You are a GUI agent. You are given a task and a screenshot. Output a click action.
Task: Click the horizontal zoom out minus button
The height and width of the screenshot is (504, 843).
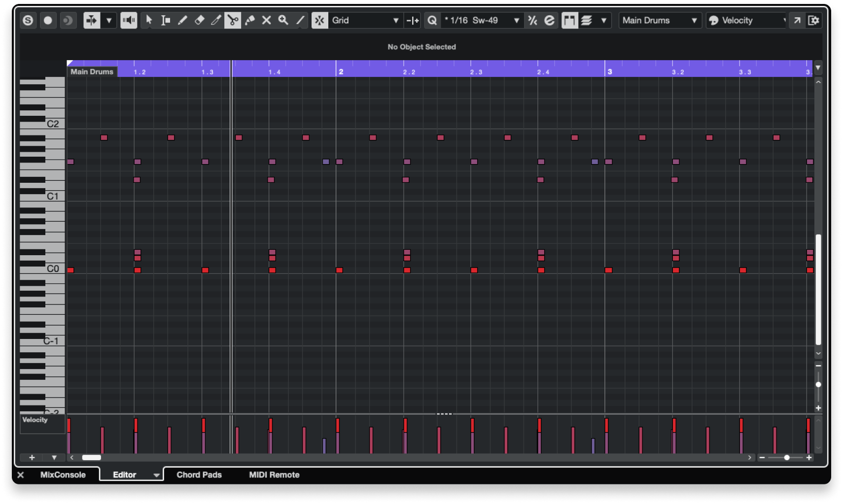click(762, 458)
